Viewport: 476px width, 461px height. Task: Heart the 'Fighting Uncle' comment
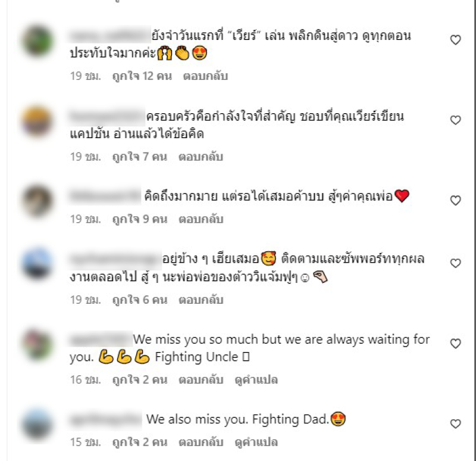point(455,344)
